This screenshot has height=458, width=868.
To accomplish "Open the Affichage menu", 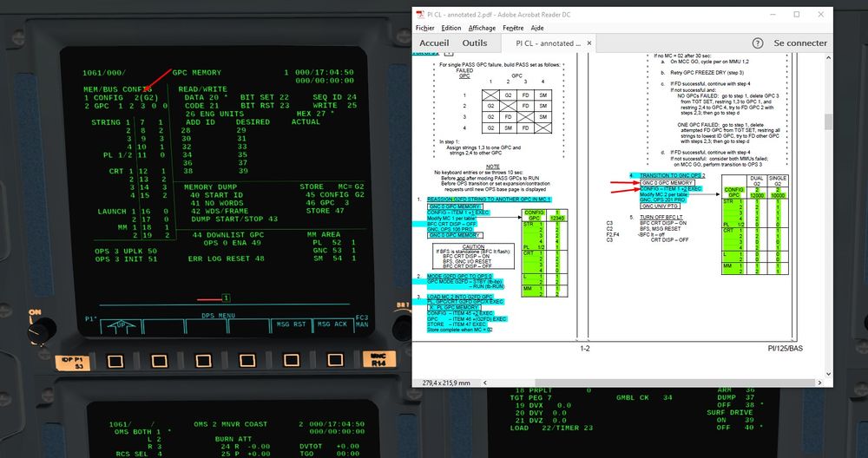I will coord(482,28).
